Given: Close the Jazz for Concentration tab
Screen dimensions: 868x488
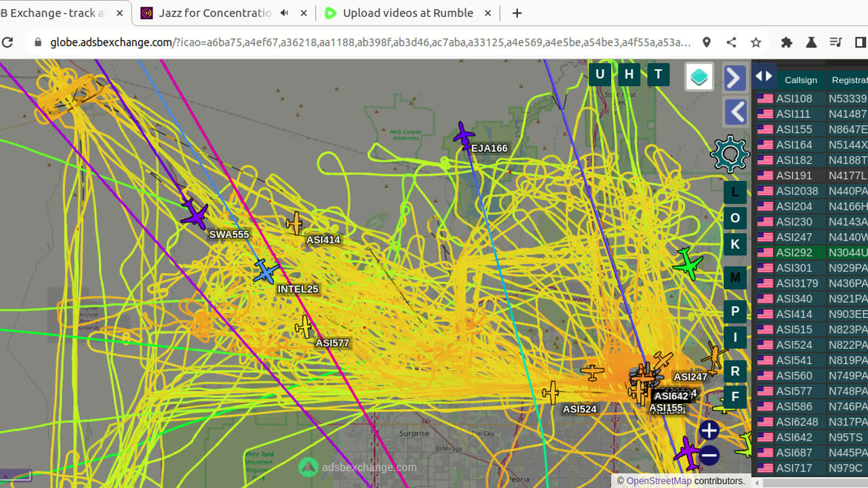Looking at the screenshot, I should pos(303,13).
